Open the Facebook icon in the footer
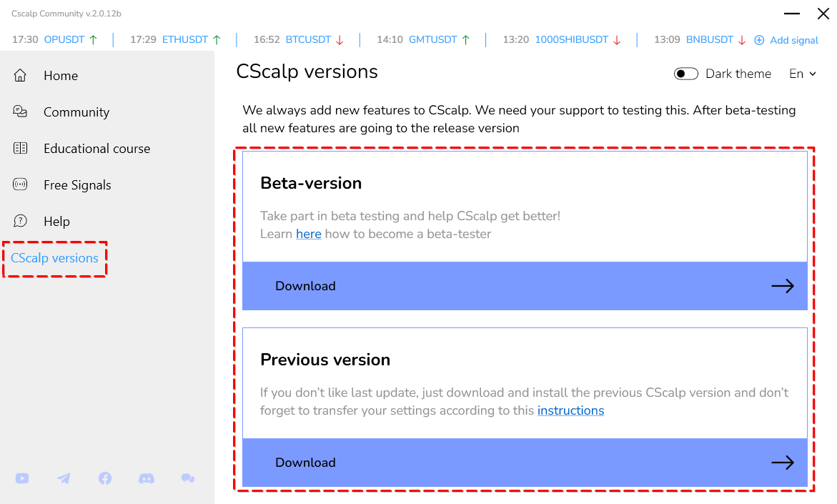This screenshot has width=837, height=504. tap(105, 478)
